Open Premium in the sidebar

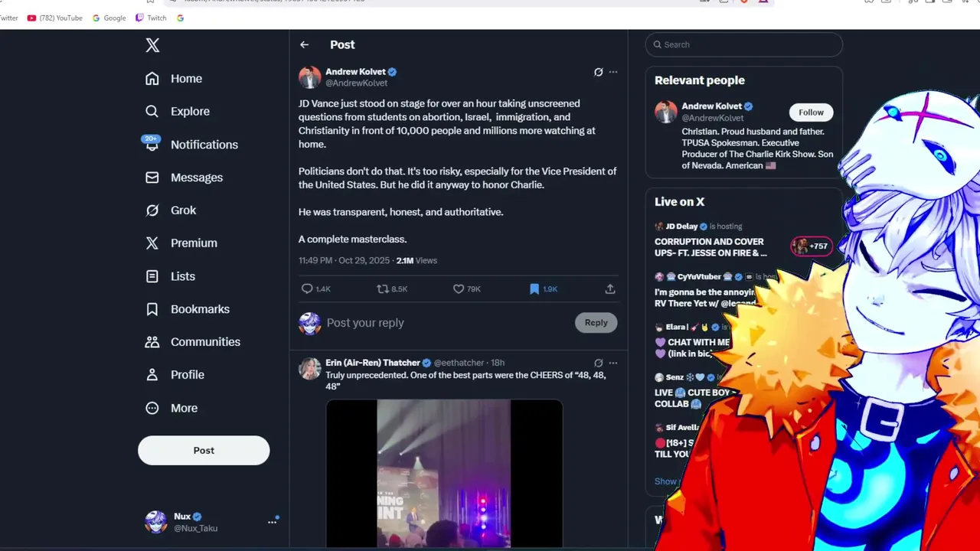[181, 243]
